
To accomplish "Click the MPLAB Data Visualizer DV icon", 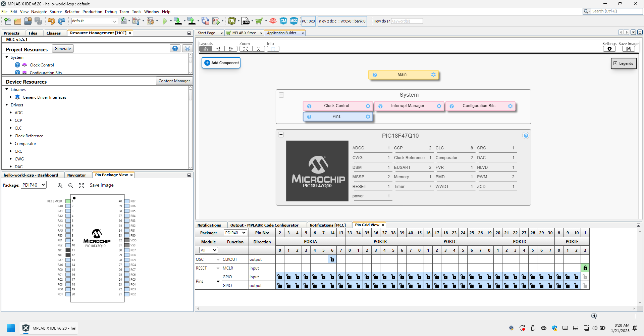I will [231, 21].
